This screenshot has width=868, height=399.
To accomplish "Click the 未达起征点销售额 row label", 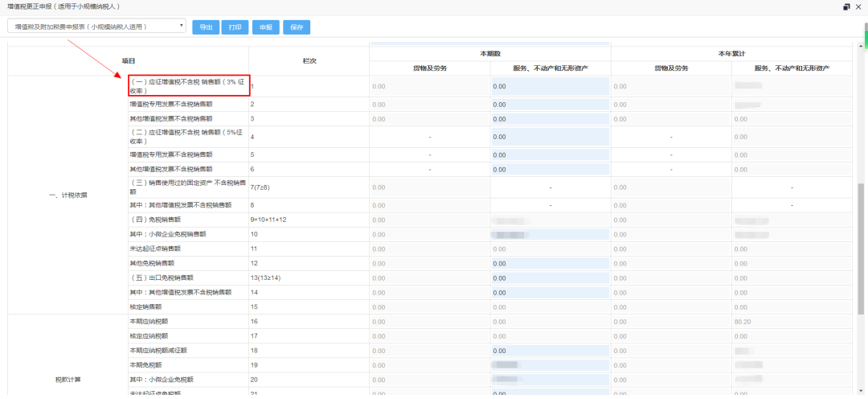I will 155,249.
